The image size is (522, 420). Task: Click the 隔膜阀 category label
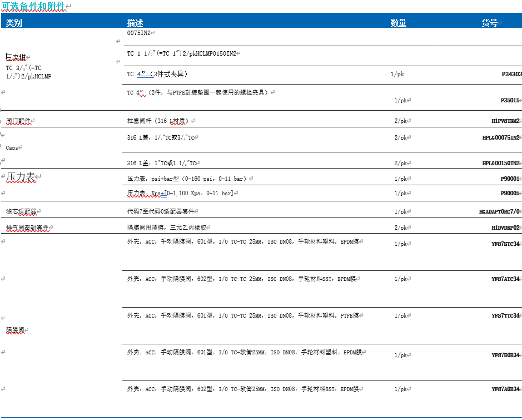pos(16,330)
